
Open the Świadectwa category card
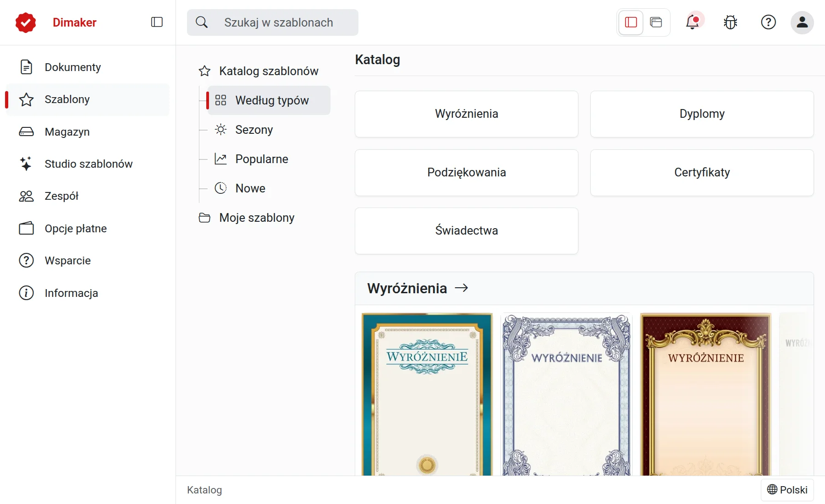467,231
